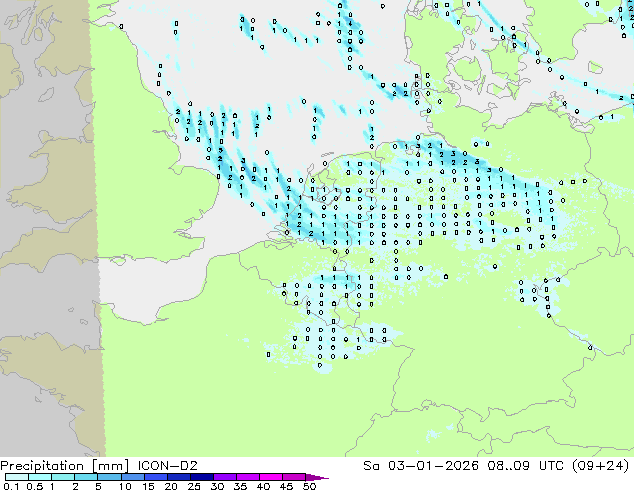The height and width of the screenshot is (490, 634).
Task: Click the '0.1' legend value
Action: [x=11, y=486]
